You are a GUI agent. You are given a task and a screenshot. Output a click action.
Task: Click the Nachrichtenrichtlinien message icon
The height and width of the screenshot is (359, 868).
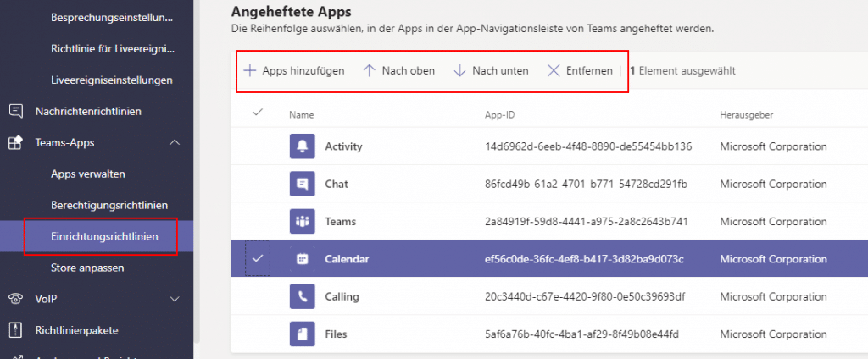pyautogui.click(x=16, y=111)
